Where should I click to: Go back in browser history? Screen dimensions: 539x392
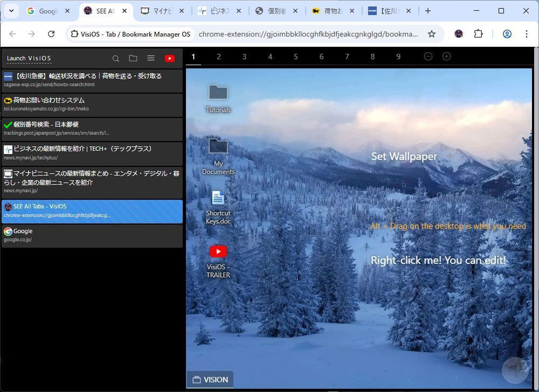click(x=12, y=33)
